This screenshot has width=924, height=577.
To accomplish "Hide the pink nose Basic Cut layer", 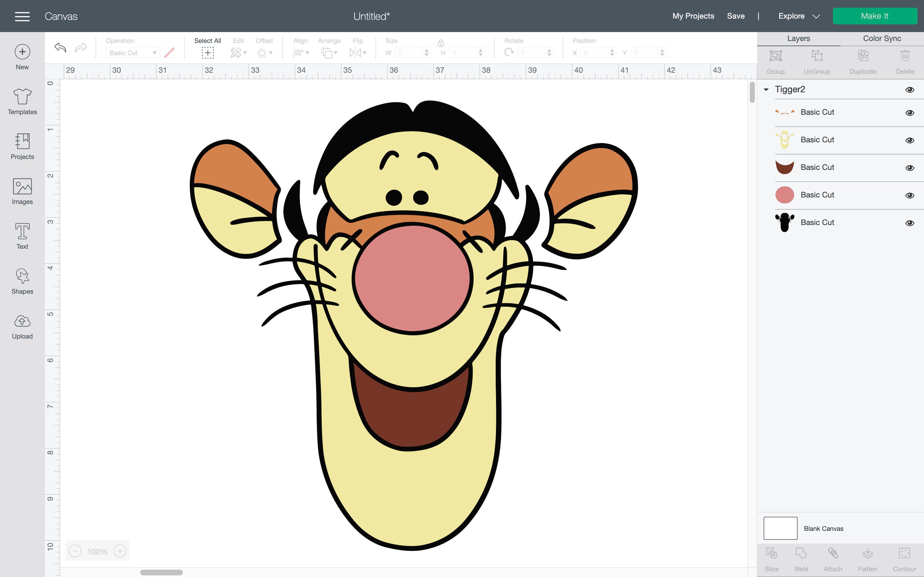I will 910,195.
